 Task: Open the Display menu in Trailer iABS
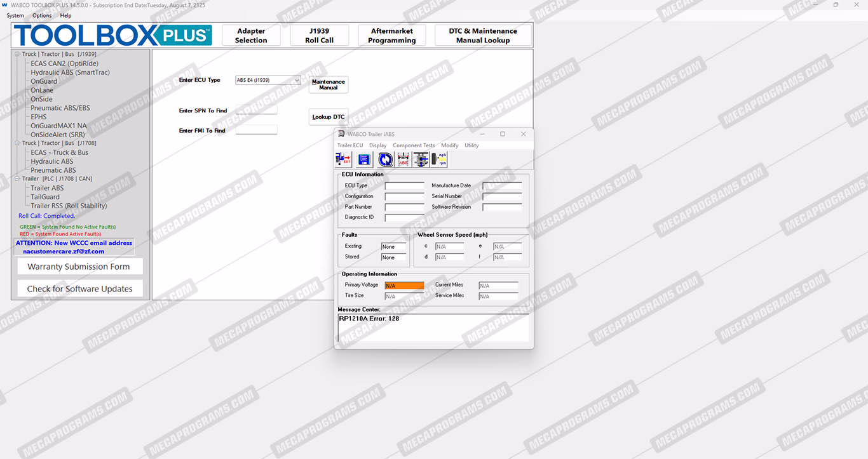pos(378,145)
